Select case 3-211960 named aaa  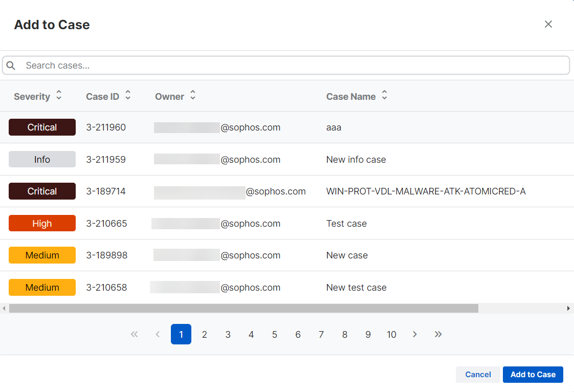tap(334, 127)
